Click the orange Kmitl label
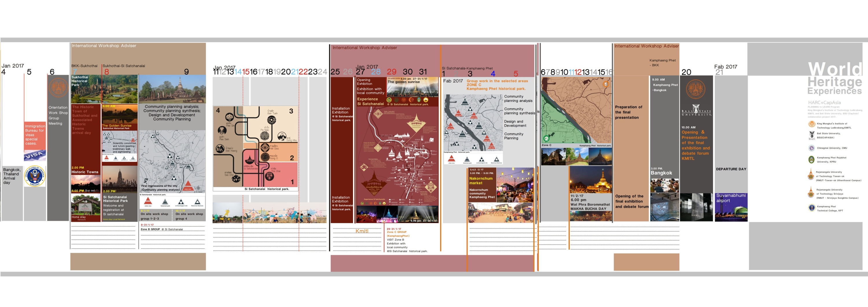868x307 pixels. [362, 231]
